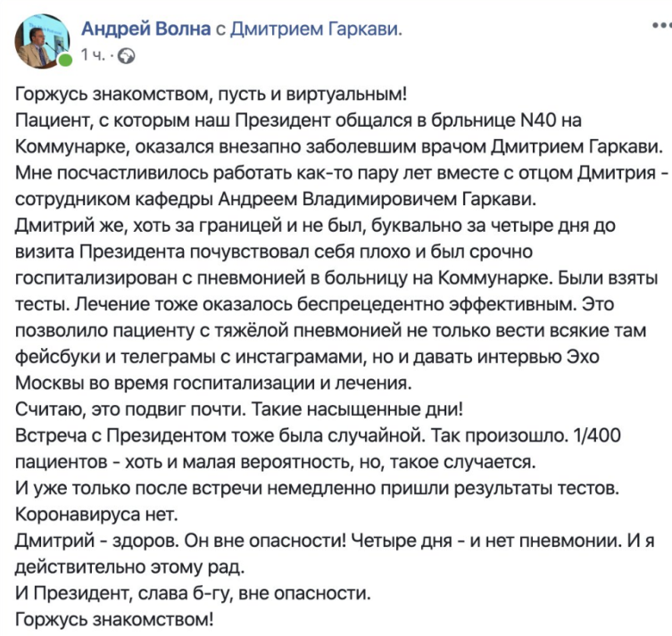The width and height of the screenshot is (672, 636).
Task: Click the '1 ч.' post timestamp
Action: (x=93, y=55)
